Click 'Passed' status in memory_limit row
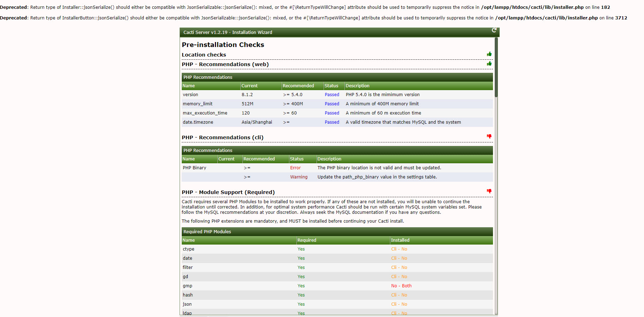The width and height of the screenshot is (644, 317). 332,104
